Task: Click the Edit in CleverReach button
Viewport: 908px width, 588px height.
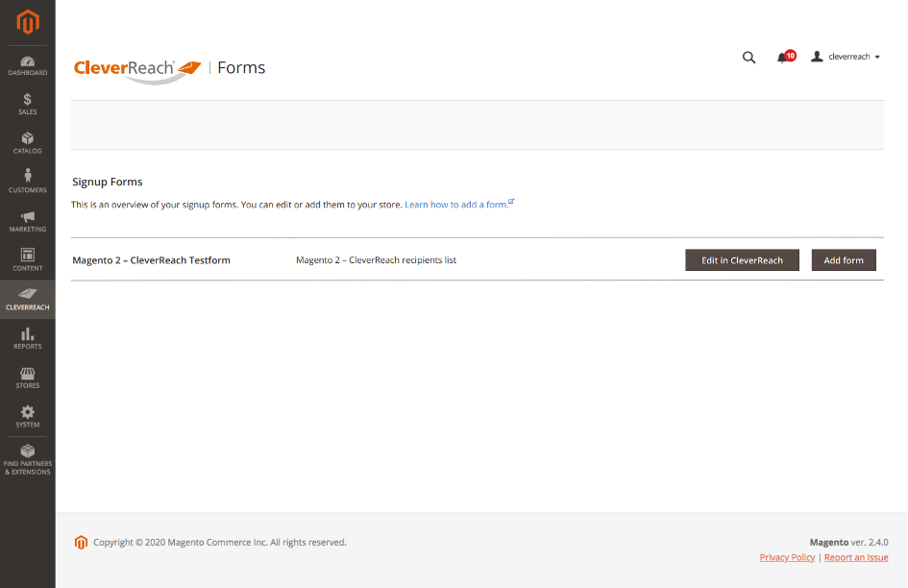Action: point(742,260)
